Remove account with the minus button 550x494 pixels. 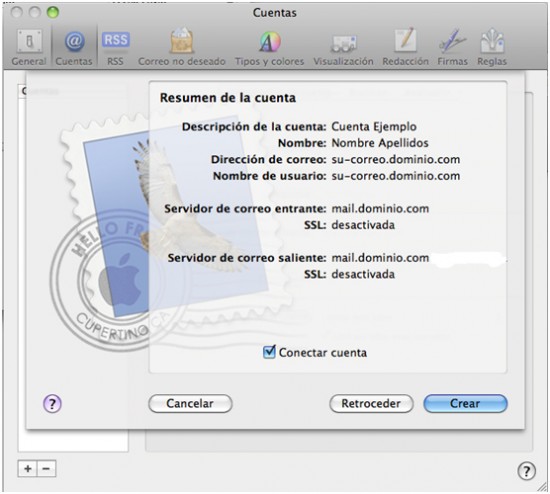tap(46, 469)
